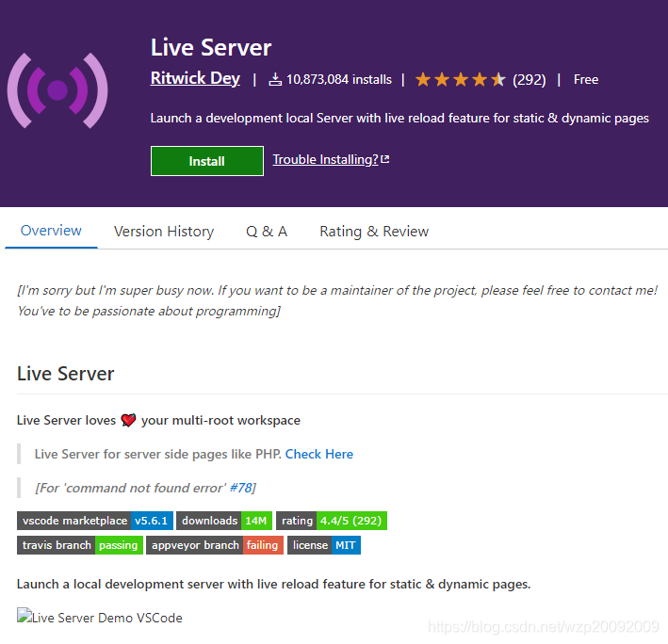Image resolution: width=668 pixels, height=644 pixels.
Task: Switch to the Overview tab
Action: (51, 231)
